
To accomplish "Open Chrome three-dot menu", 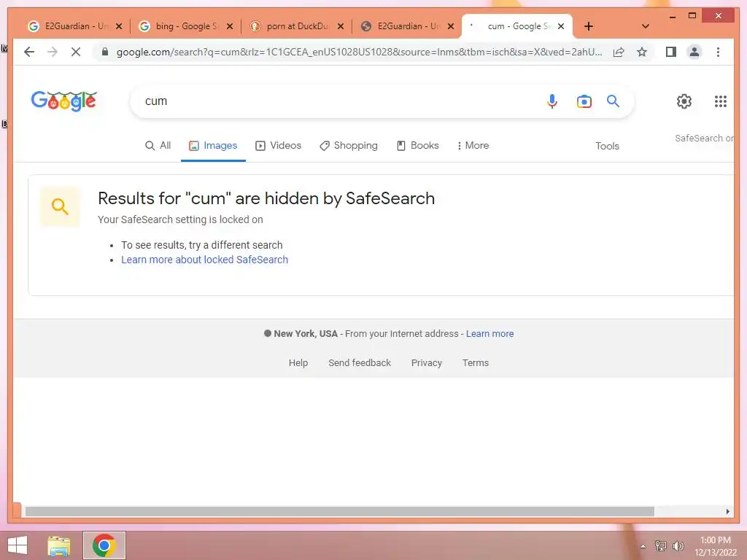I will [718, 52].
